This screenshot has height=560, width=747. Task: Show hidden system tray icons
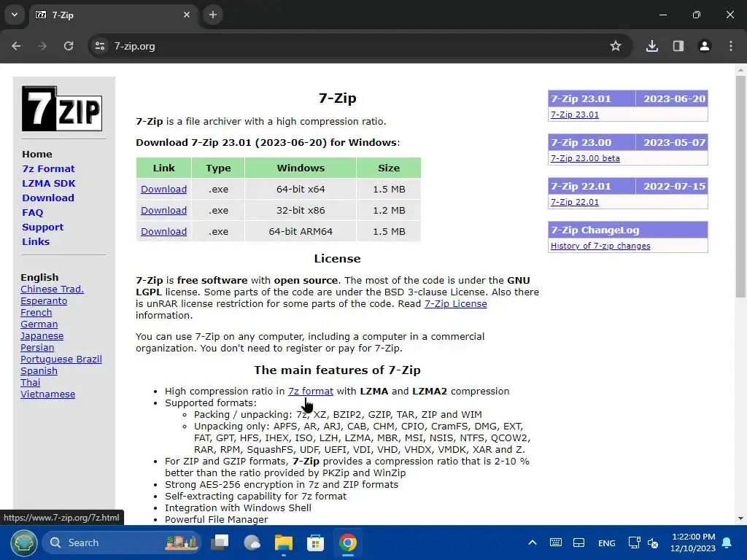[533, 542]
